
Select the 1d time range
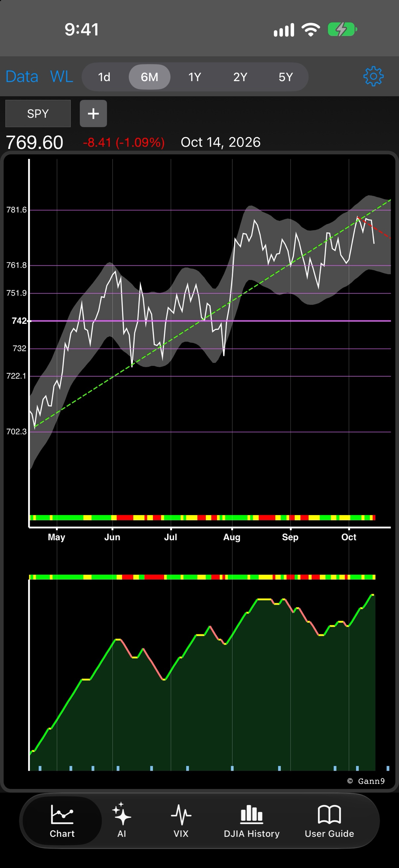coord(104,77)
